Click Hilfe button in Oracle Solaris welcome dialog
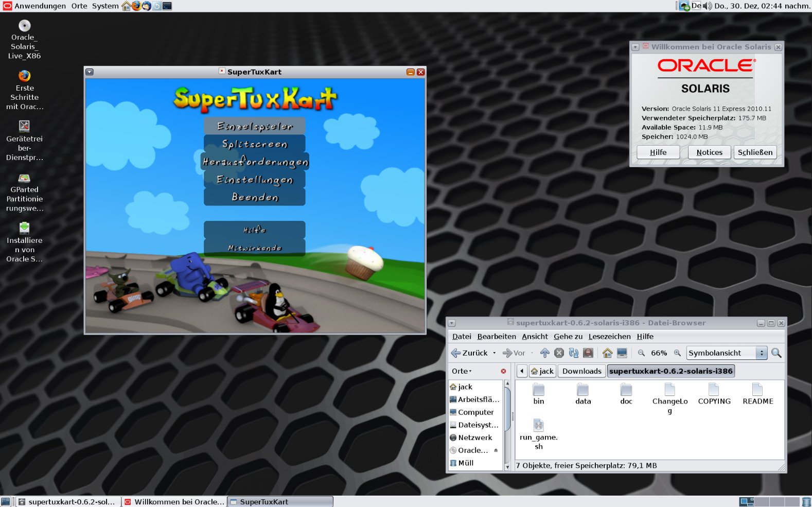Image resolution: width=812 pixels, height=507 pixels. [x=658, y=152]
